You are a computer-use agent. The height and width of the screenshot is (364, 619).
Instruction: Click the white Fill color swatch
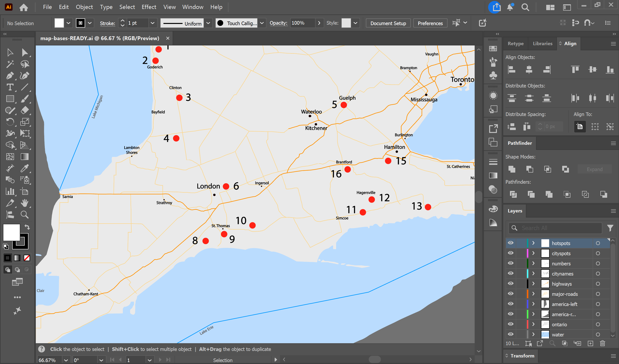pos(11,232)
